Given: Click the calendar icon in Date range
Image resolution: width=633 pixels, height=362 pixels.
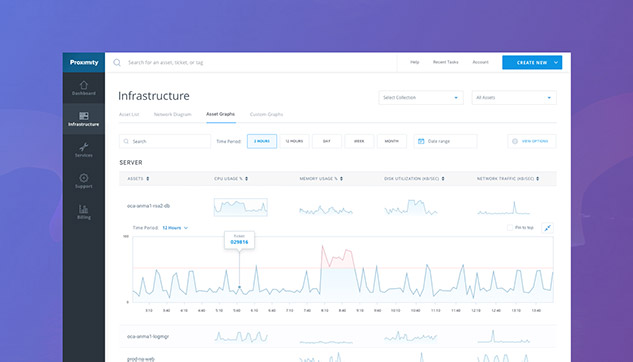Looking at the screenshot, I should click(421, 141).
